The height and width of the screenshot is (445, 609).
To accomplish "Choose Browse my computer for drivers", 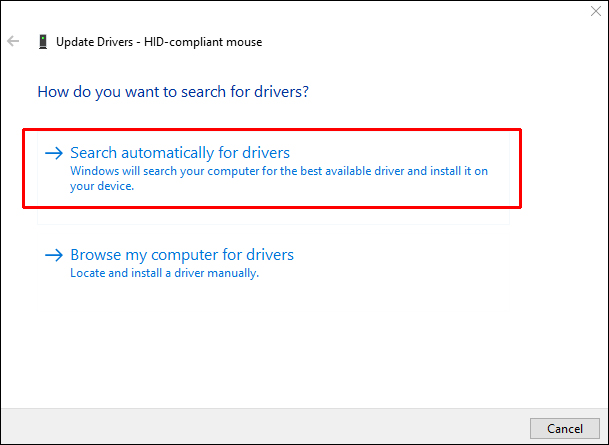I will click(182, 255).
